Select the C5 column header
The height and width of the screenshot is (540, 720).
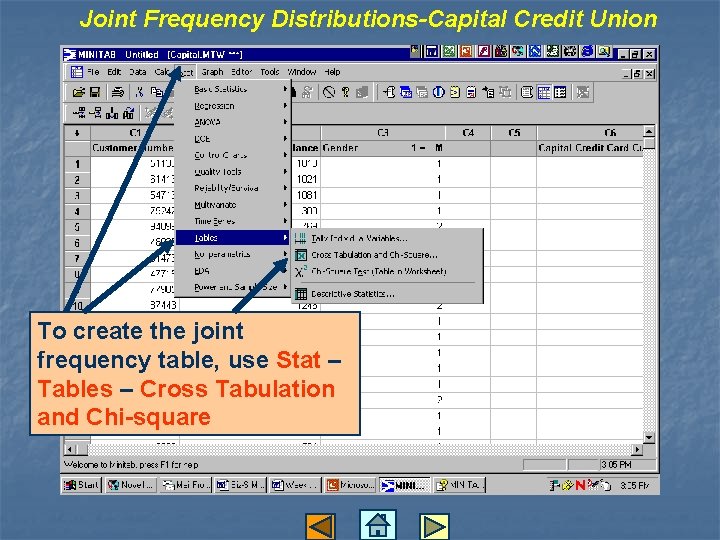[x=514, y=133]
